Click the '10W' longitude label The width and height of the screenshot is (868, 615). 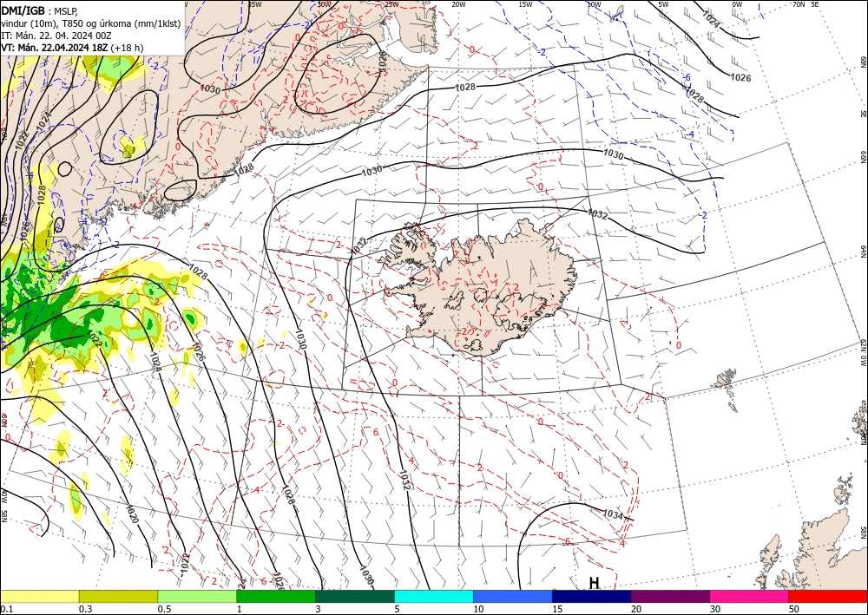tap(594, 4)
